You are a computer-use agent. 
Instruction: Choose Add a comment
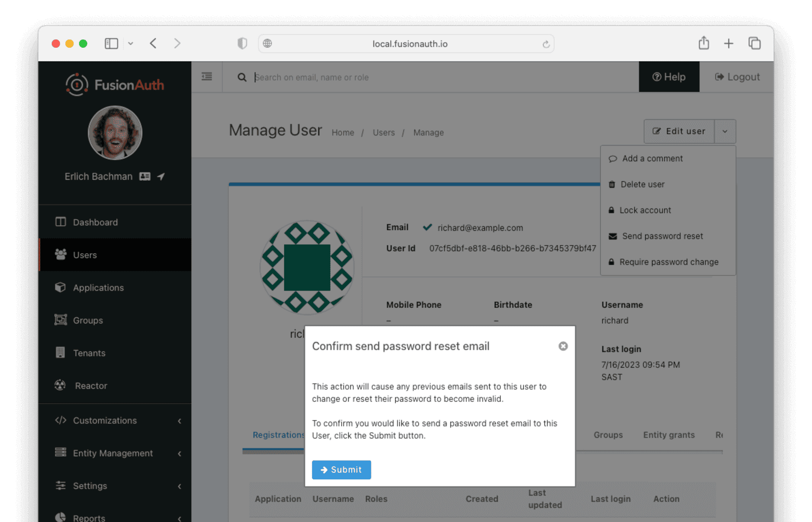(668, 158)
